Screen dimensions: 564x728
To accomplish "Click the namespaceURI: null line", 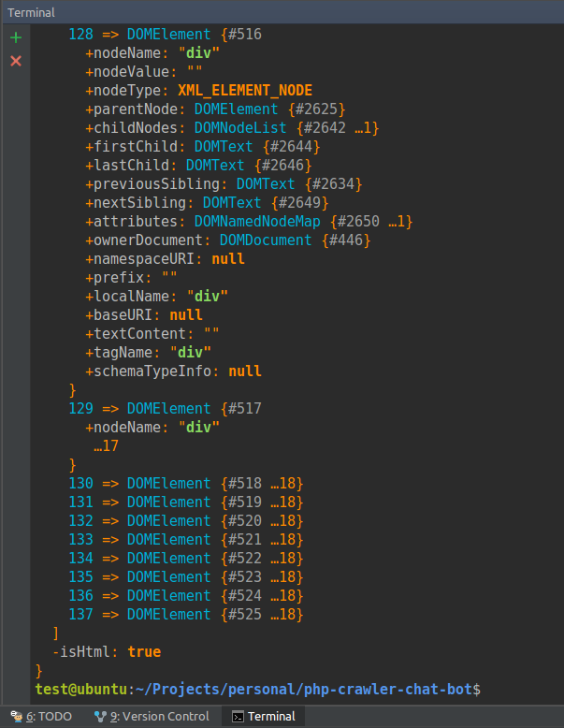I will coord(165,258).
